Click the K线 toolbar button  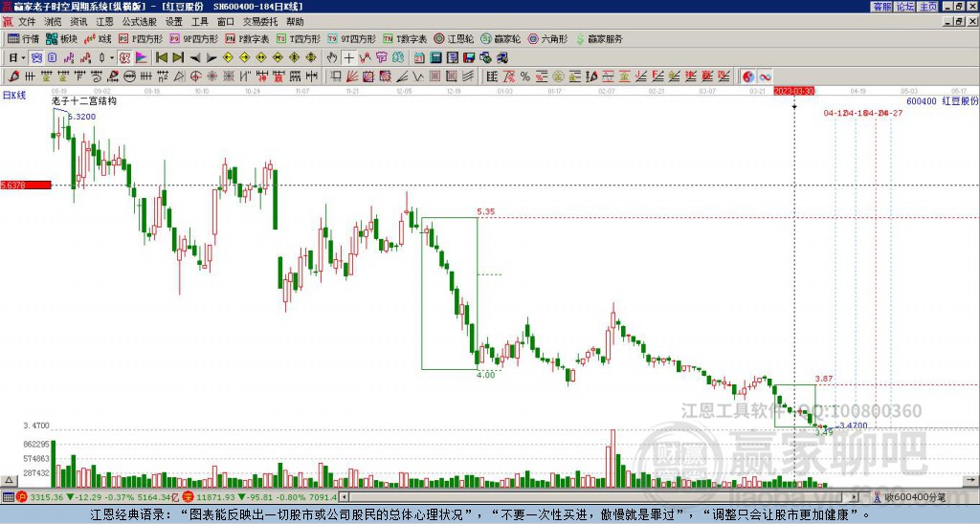(99, 39)
